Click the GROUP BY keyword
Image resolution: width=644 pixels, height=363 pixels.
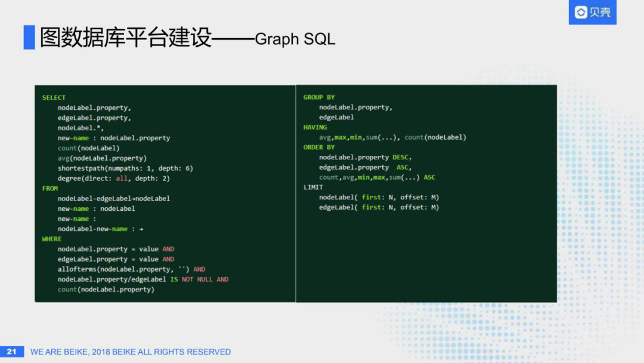pyautogui.click(x=319, y=97)
